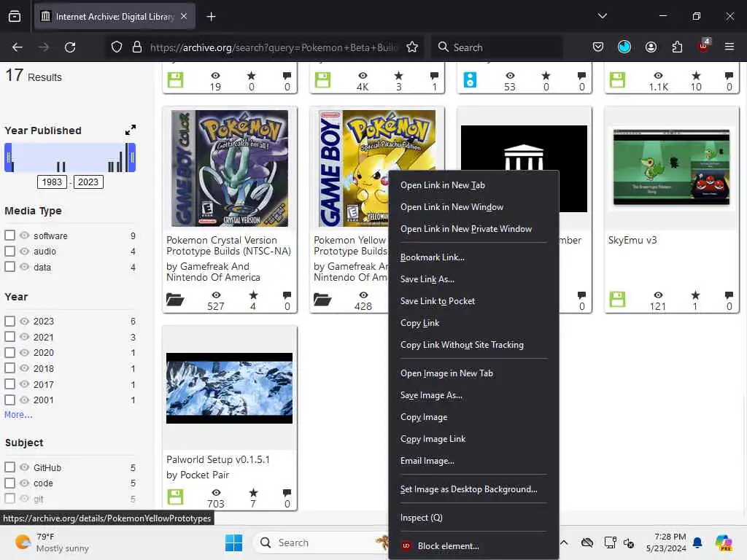
Task: Click the 2023 end year field
Action: click(88, 182)
